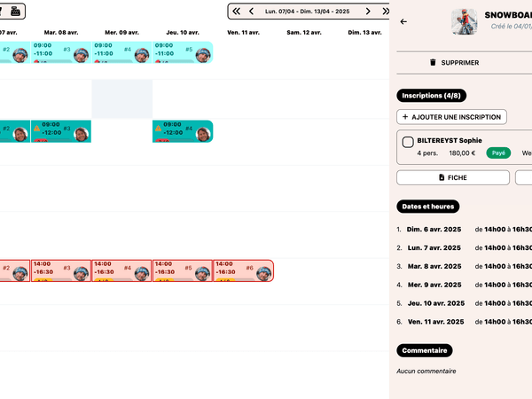This screenshot has width=532, height=399.
Task: Open the FICHE button for the registration
Action: point(453,177)
